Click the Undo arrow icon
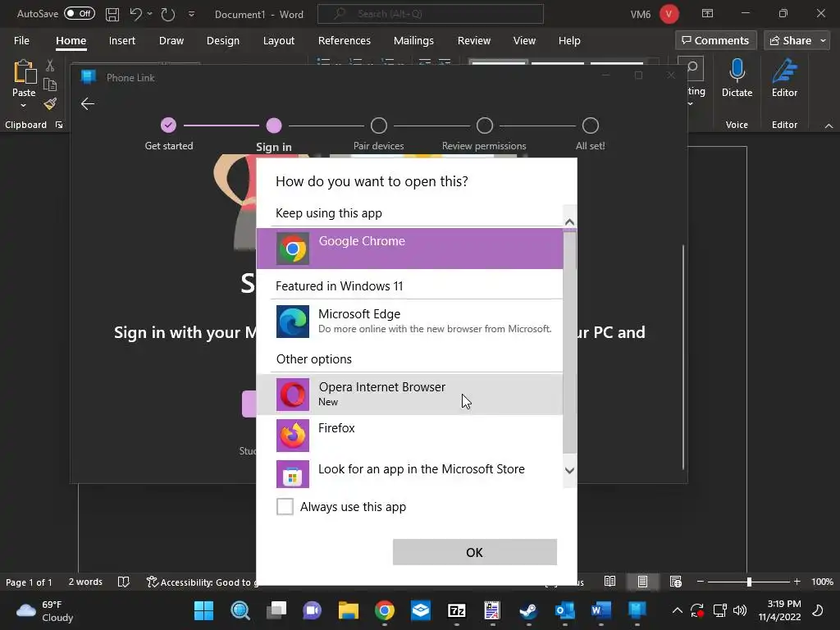Viewport: 840px width, 630px height. tap(135, 15)
